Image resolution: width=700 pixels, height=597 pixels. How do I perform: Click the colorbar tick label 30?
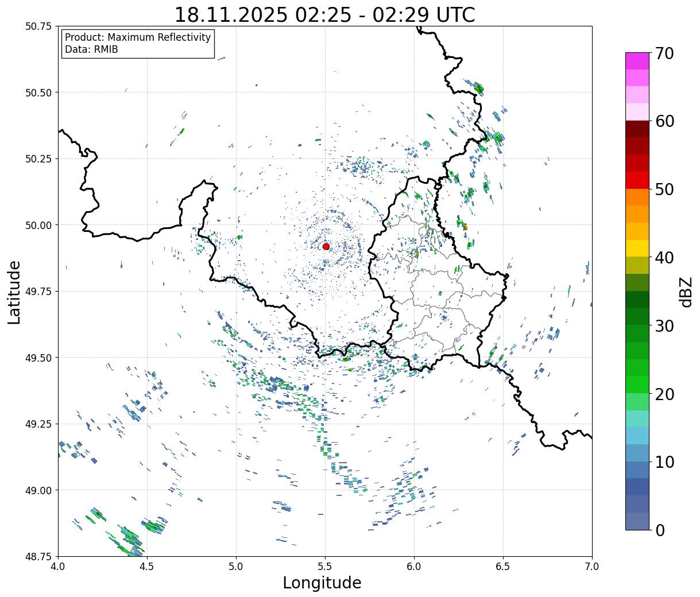[x=664, y=325]
